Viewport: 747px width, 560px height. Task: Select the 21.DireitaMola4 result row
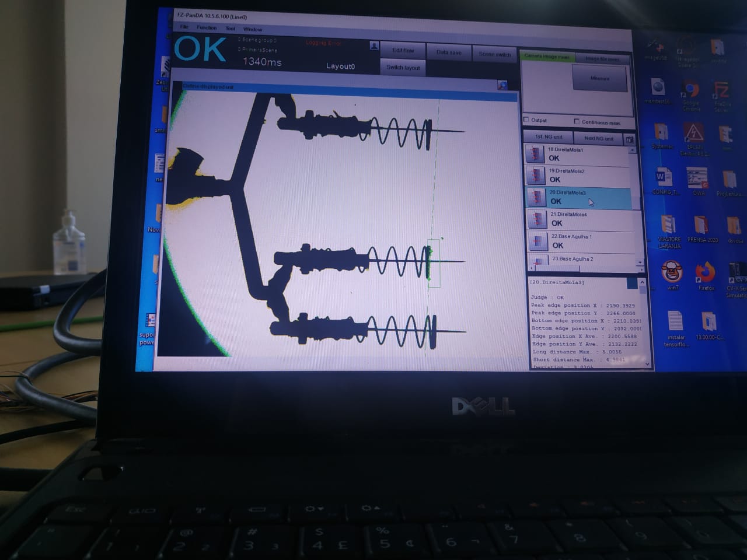pos(581,219)
